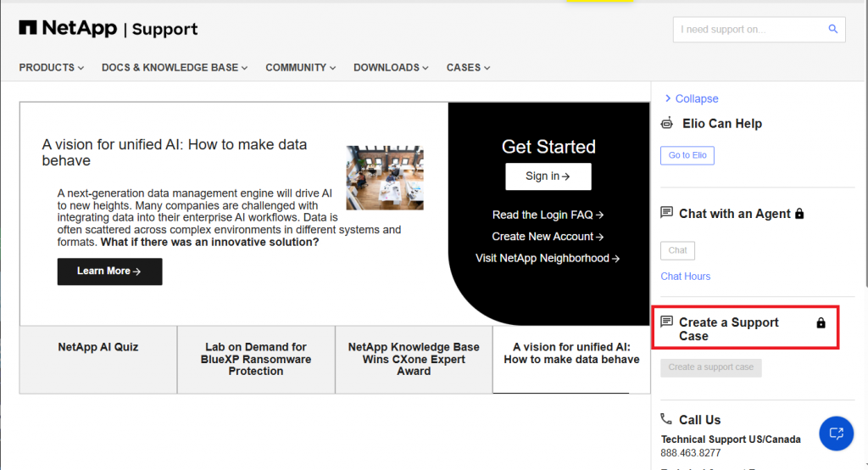Click the office photo thumbnail
Screen dimensions: 868x470
[385, 178]
